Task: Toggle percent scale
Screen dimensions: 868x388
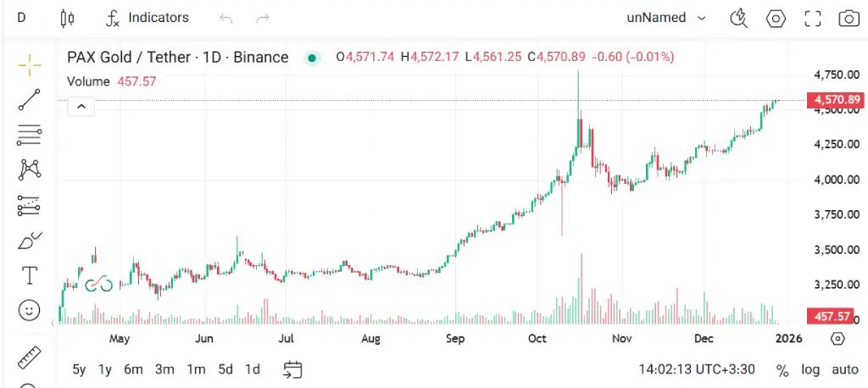Action: coord(782,369)
